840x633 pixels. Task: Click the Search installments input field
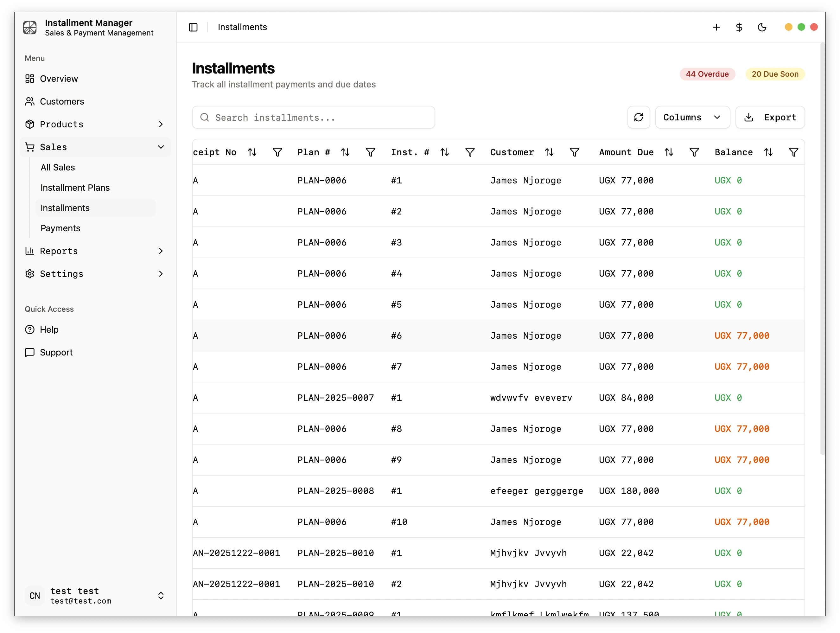pos(313,117)
